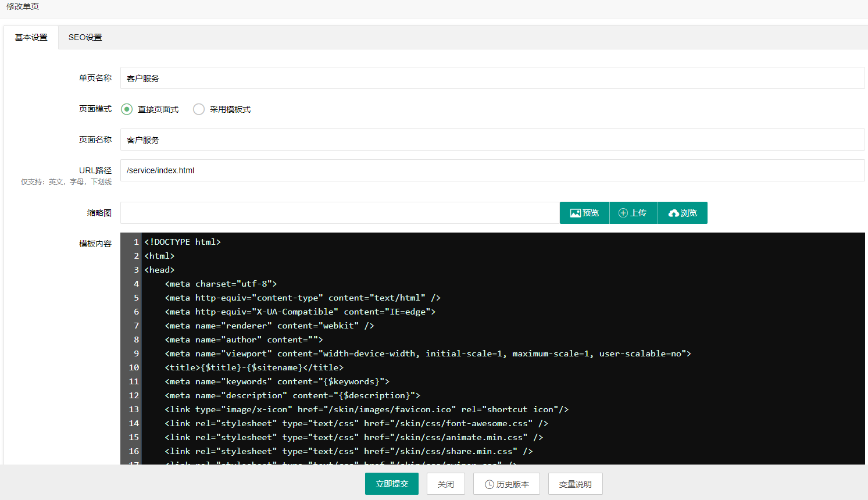Click the keywords meta line
This screenshot has height=500, width=868.
[277, 381]
